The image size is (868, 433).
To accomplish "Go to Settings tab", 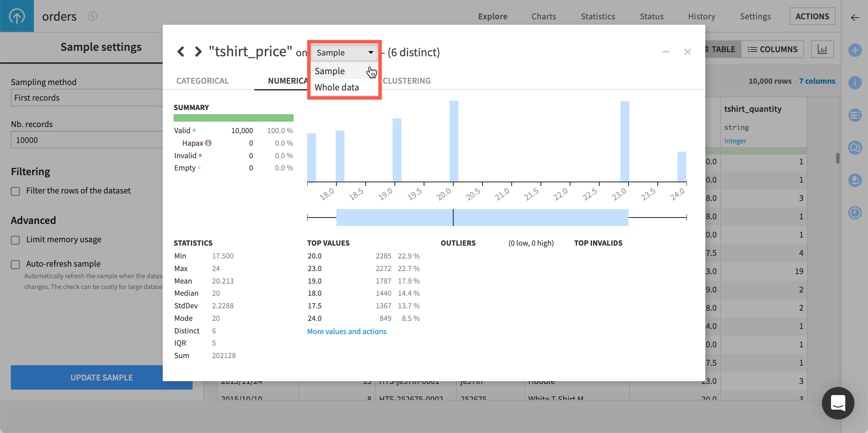I will coord(755,16).
